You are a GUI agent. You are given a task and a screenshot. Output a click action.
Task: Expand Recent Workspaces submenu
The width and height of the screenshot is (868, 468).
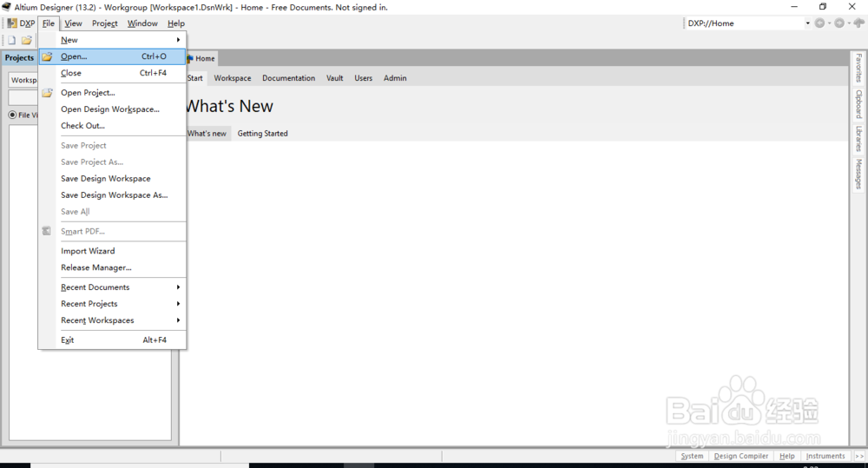click(x=178, y=320)
